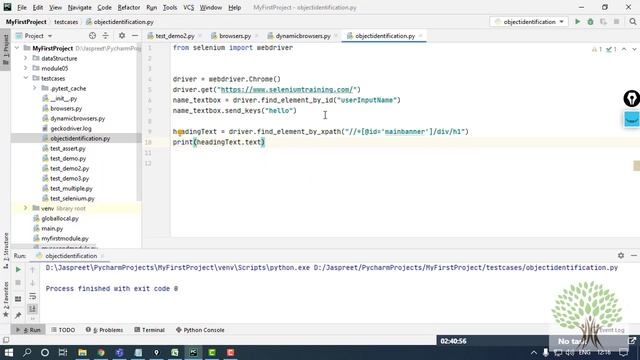640x360 pixels.
Task: Click the down arrow in Run panel
Action: (x=33, y=282)
